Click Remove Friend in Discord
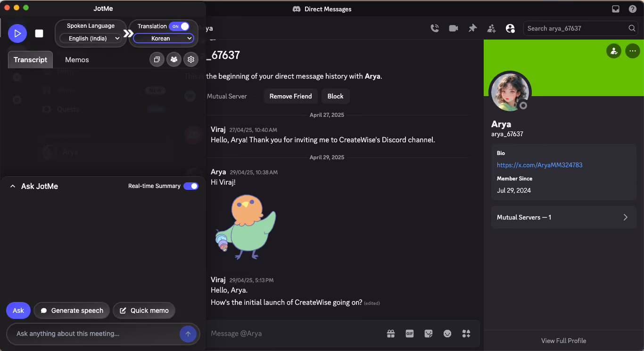Viewport: 644px width, 351px height. pos(290,96)
